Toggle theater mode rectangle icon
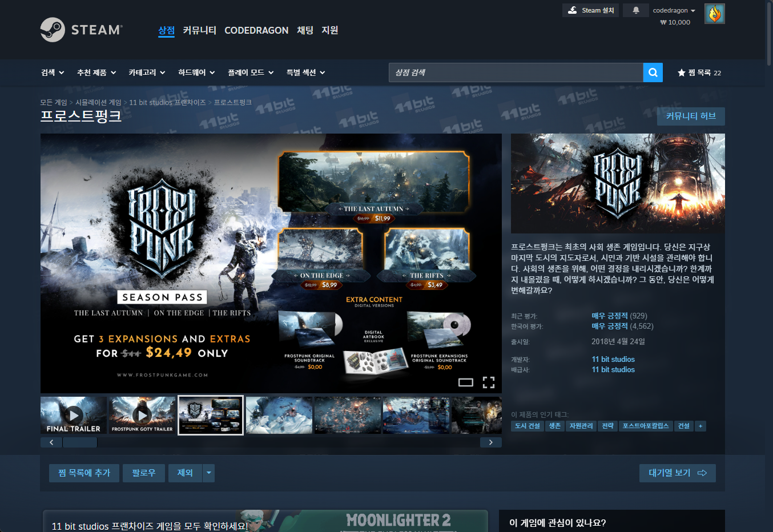Image resolution: width=773 pixels, height=532 pixels. coord(466,382)
